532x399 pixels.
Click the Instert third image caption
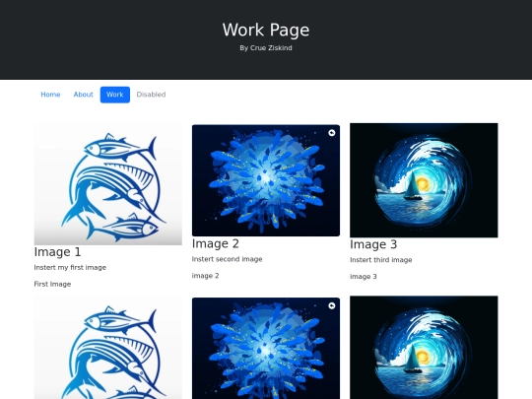[381, 260]
